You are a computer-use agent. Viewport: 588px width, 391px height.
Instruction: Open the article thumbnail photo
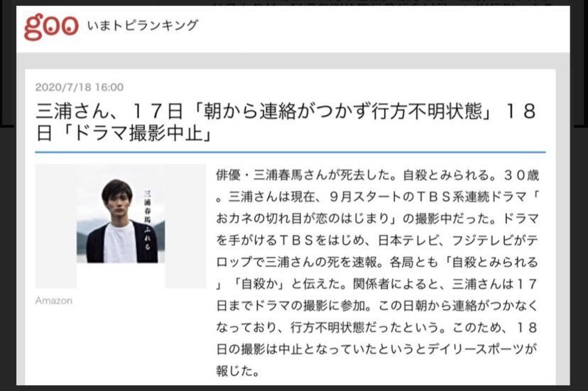point(121,226)
